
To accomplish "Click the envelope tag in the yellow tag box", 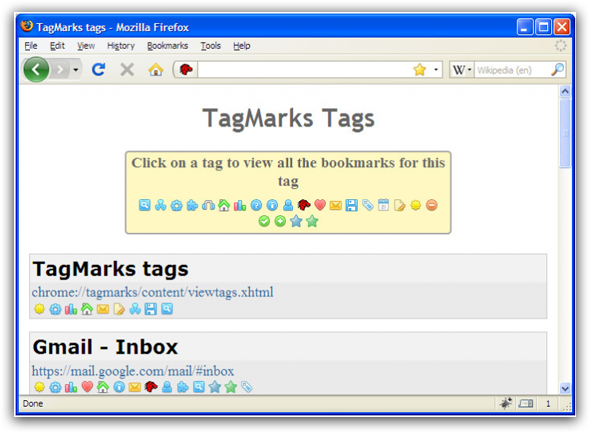I will [336, 205].
